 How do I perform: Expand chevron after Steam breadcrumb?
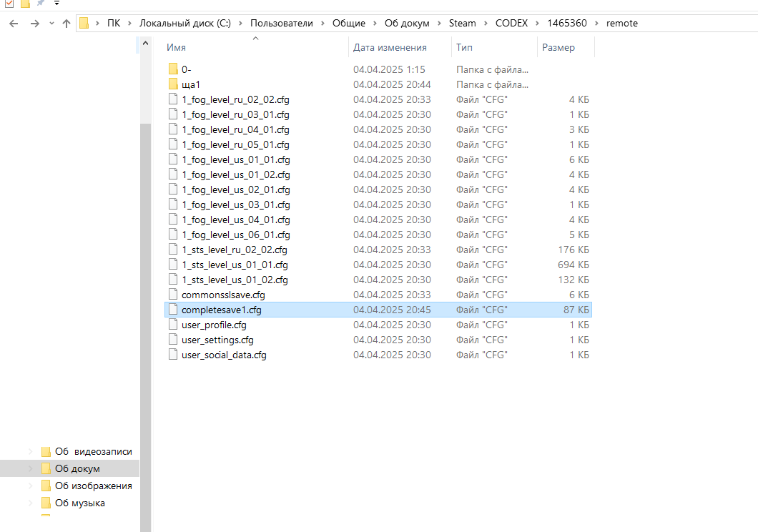pos(486,23)
